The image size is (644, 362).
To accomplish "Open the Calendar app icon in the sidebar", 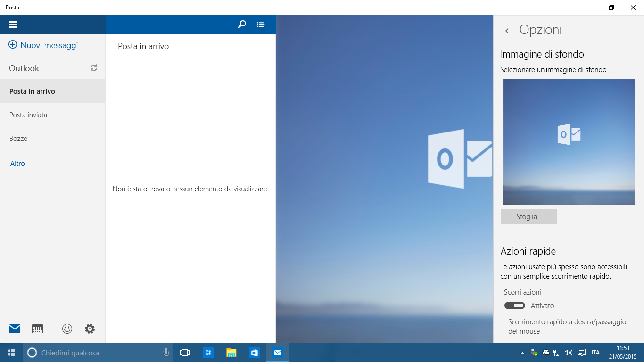I will pos(37,329).
